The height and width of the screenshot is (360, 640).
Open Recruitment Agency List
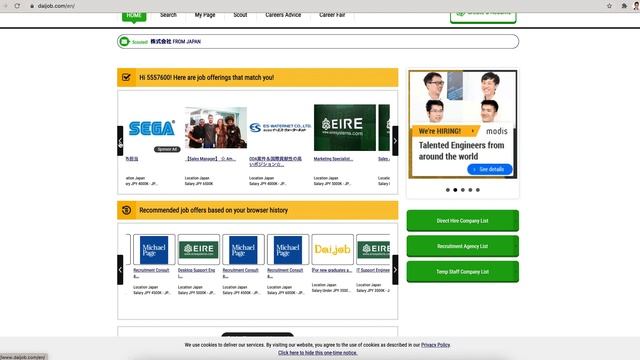pos(462,246)
